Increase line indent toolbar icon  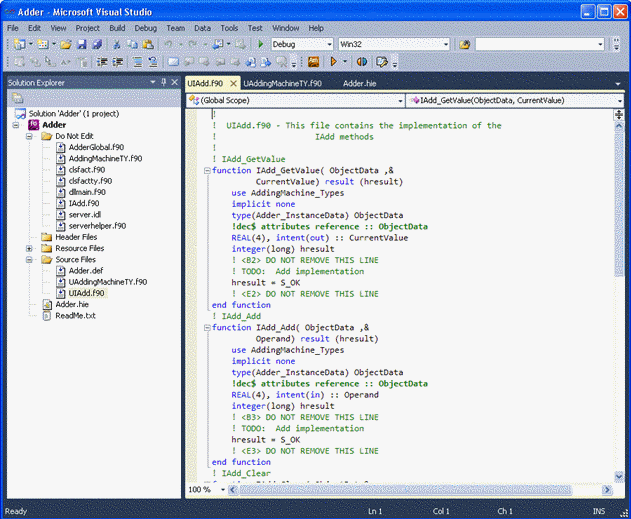(118, 62)
